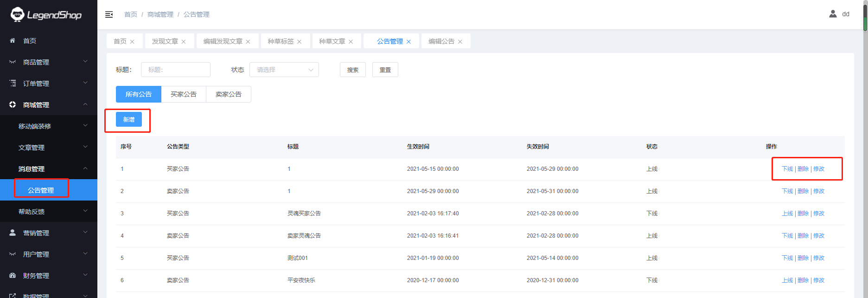Close the 公告管理 tab via X icon
The image size is (868, 298).
click(408, 42)
